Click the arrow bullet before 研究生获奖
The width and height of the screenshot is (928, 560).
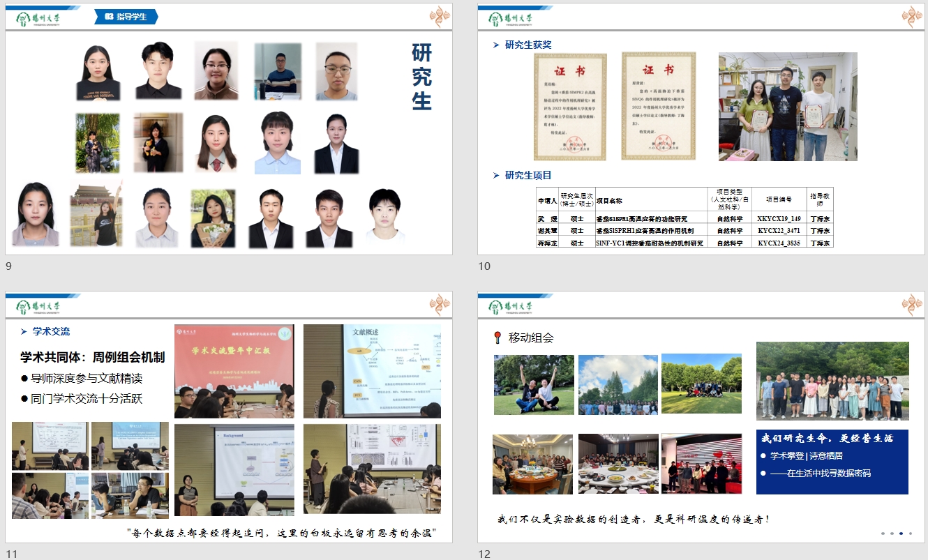[496, 45]
